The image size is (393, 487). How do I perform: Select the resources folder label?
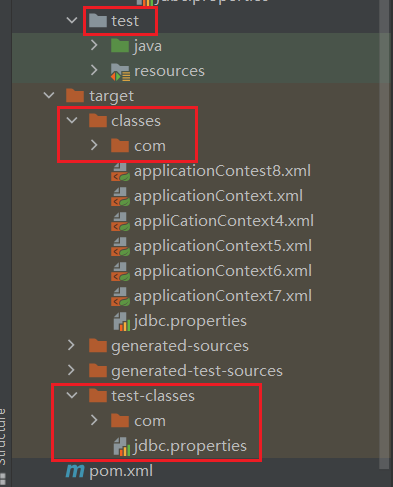[x=169, y=71]
